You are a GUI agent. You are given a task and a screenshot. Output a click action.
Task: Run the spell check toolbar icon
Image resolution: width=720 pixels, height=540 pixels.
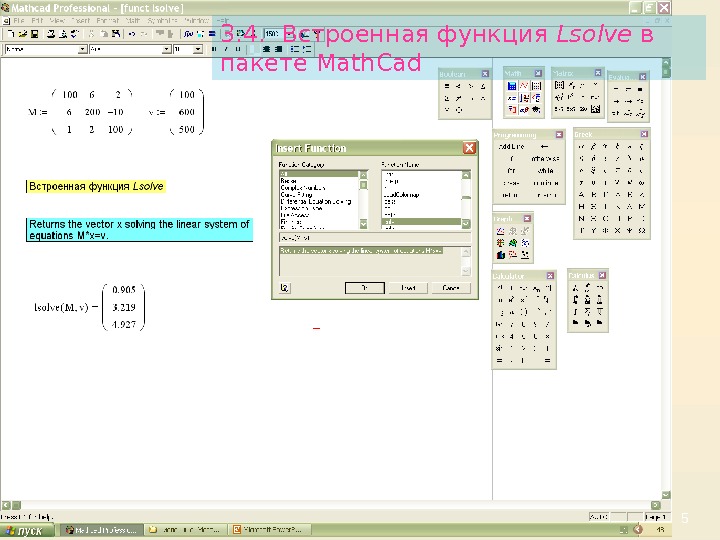(74, 34)
